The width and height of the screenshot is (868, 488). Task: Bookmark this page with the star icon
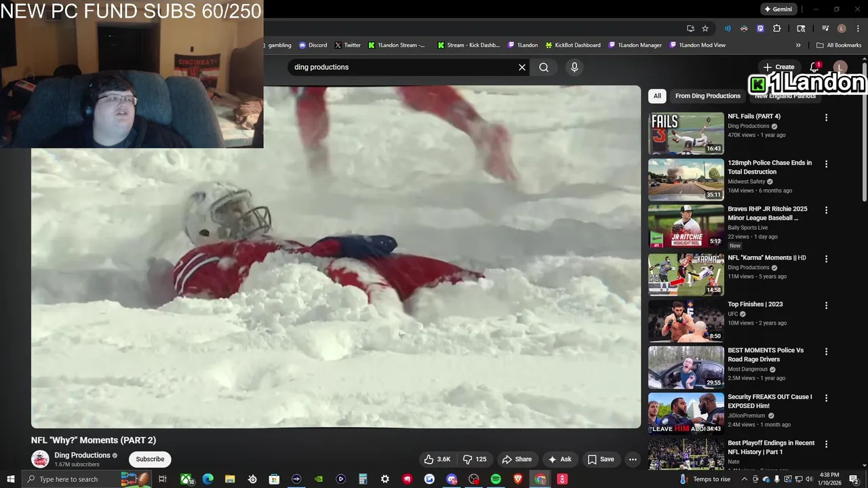click(705, 28)
